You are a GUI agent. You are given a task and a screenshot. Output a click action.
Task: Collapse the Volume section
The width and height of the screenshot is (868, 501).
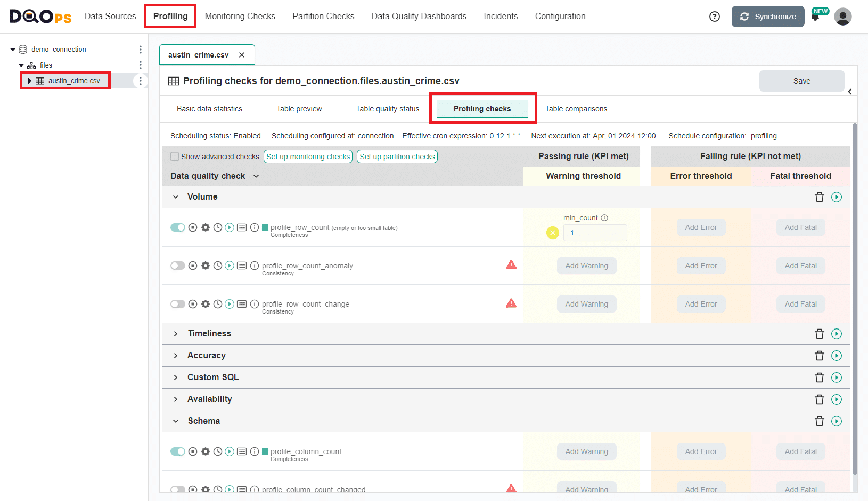pos(176,196)
